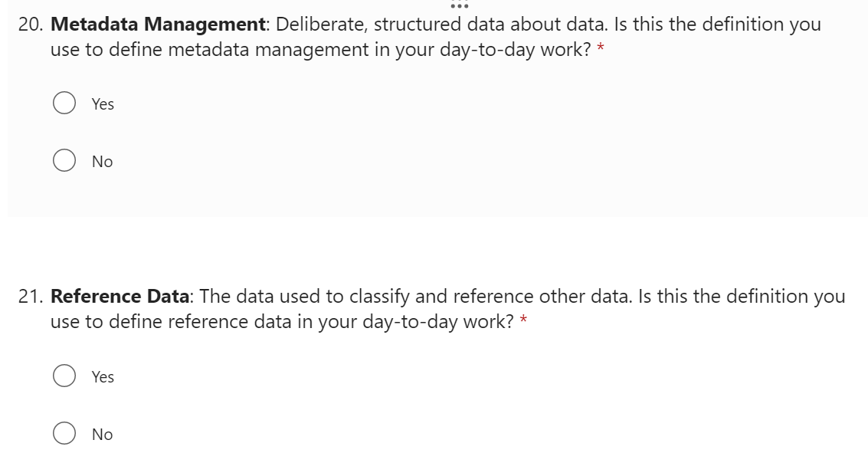Screen dimensions: 868x453
Task: Select No radio button for Reference Data
Action: 64,434
